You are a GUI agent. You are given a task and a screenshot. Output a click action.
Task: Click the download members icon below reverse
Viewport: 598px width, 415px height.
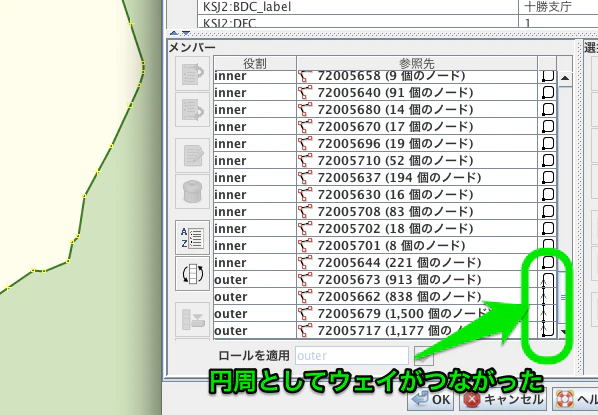tap(192, 320)
